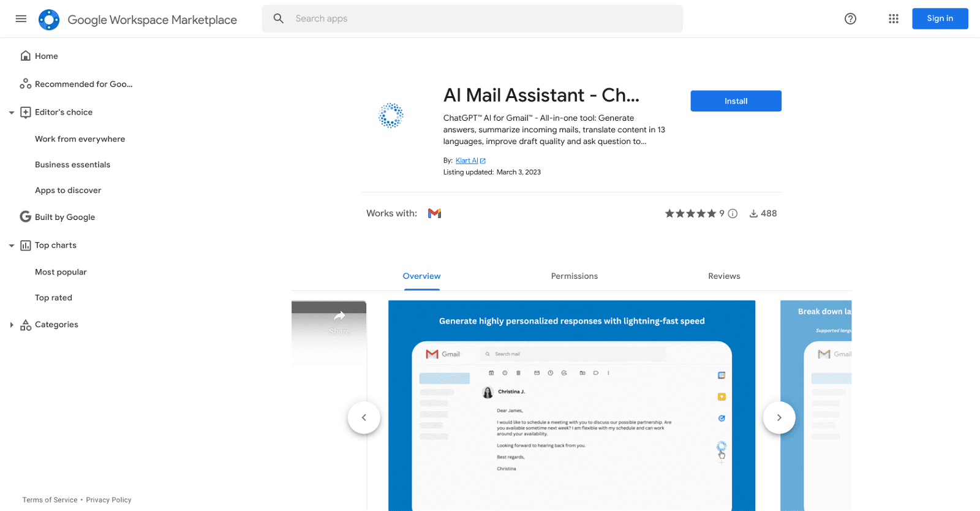
Task: Open Most popular chart
Action: 61,272
